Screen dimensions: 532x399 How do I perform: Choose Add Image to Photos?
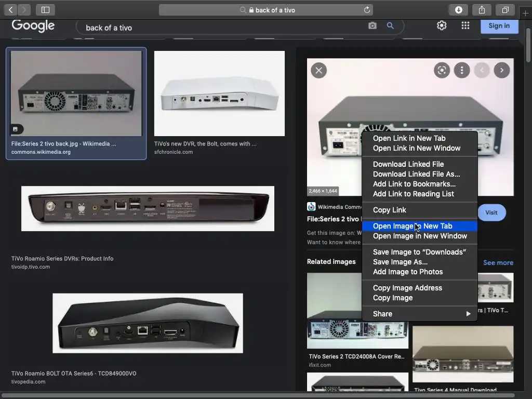click(420, 271)
